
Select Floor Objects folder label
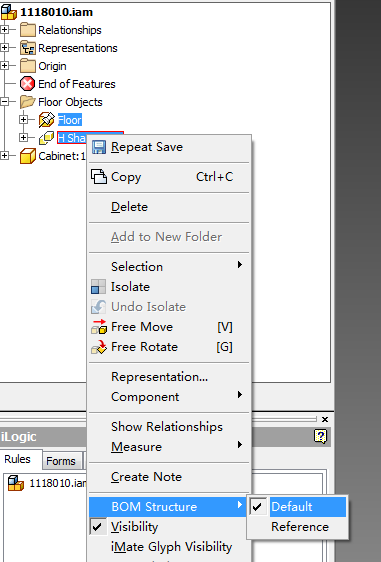tap(70, 102)
